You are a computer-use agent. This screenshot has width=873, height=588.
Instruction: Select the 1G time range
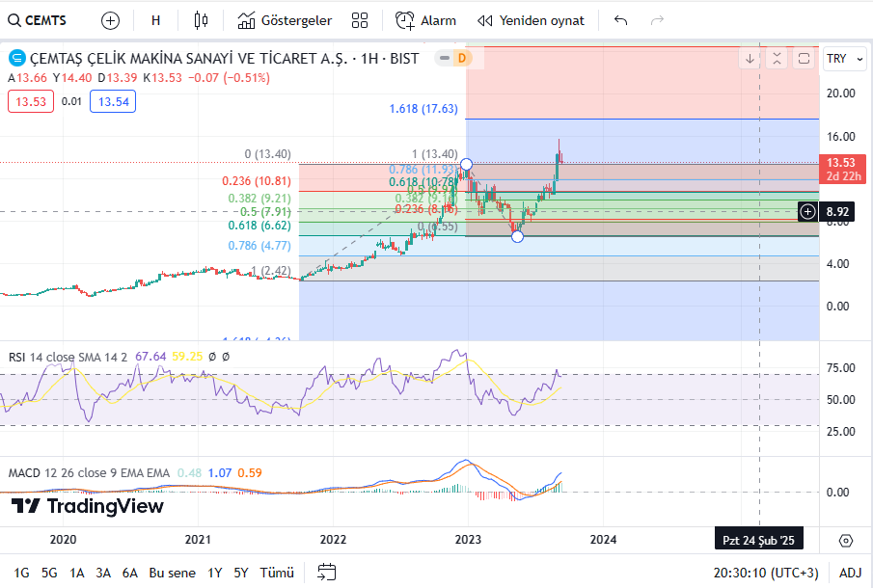coord(22,573)
